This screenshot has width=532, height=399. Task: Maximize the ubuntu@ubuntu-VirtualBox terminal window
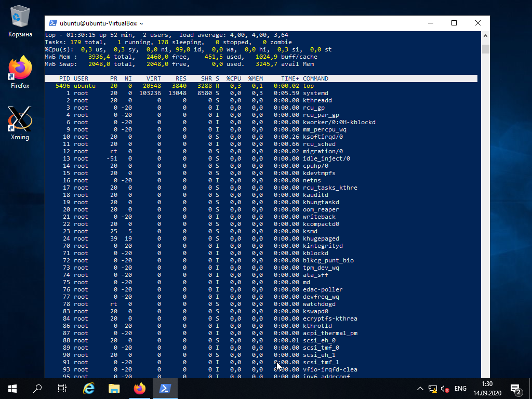point(454,23)
